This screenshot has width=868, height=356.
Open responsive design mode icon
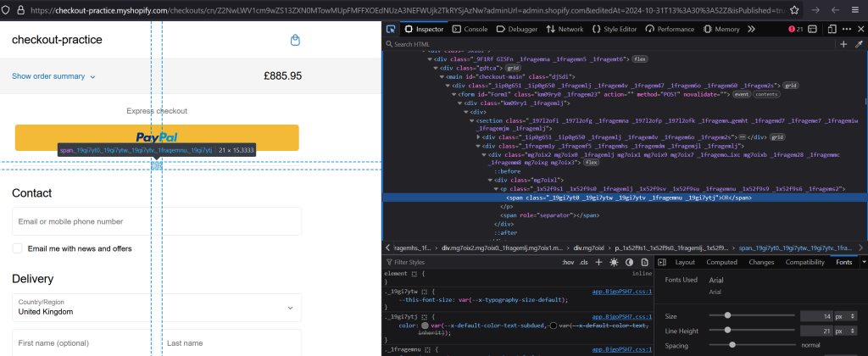(x=832, y=29)
